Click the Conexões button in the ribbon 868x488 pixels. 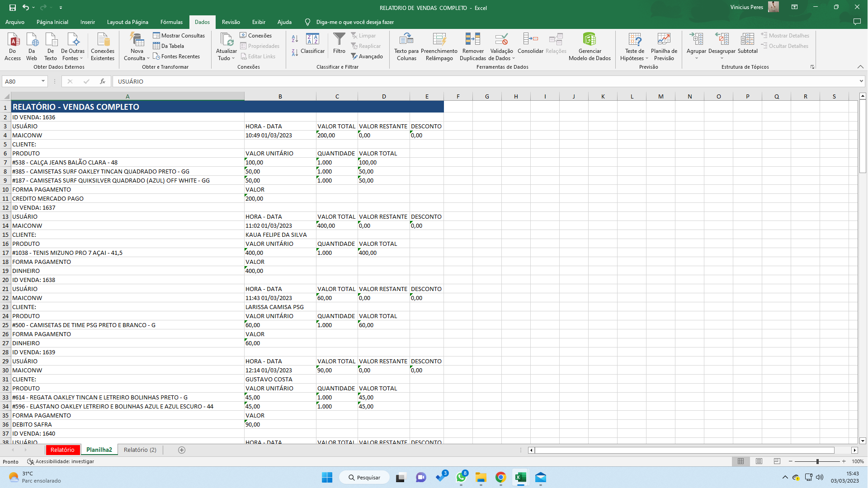256,35
